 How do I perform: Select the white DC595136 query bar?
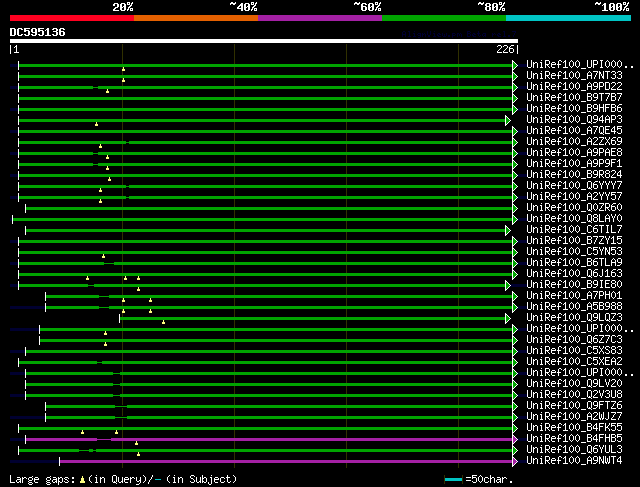click(x=264, y=41)
